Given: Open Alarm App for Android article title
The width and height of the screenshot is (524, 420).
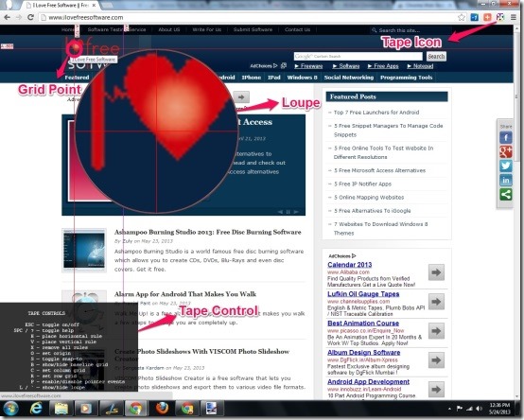Looking at the screenshot, I should click(x=185, y=294).
